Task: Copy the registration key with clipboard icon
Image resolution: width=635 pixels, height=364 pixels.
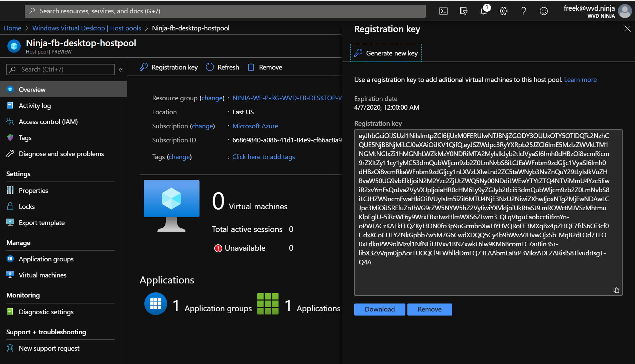Action: pyautogui.click(x=616, y=290)
